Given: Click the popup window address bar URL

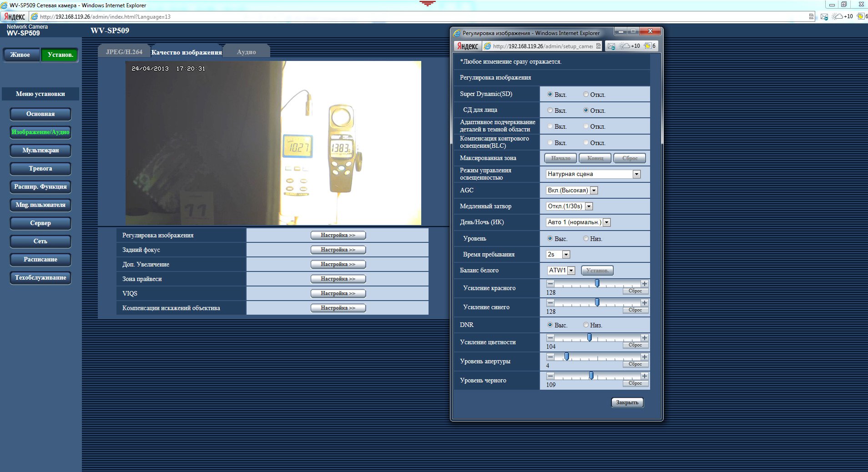Looking at the screenshot, I should click(542, 46).
